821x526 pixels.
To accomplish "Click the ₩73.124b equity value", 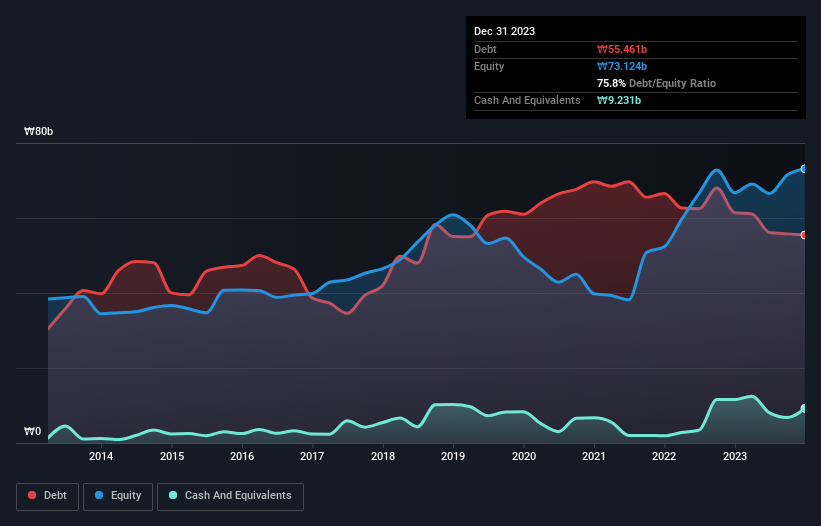I will pyautogui.click(x=622, y=66).
